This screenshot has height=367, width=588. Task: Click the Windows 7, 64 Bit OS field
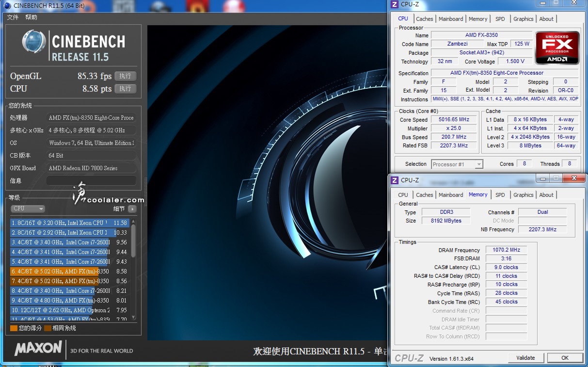[x=91, y=143]
